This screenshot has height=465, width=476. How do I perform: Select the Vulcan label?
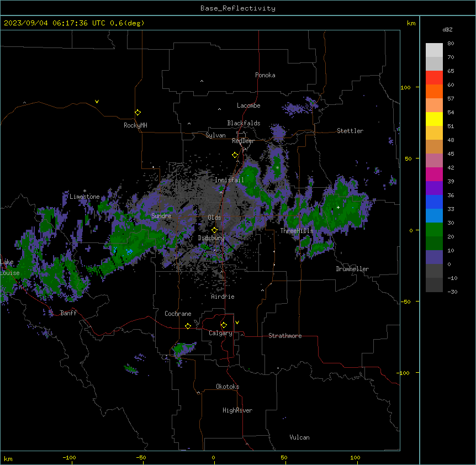[x=299, y=437]
